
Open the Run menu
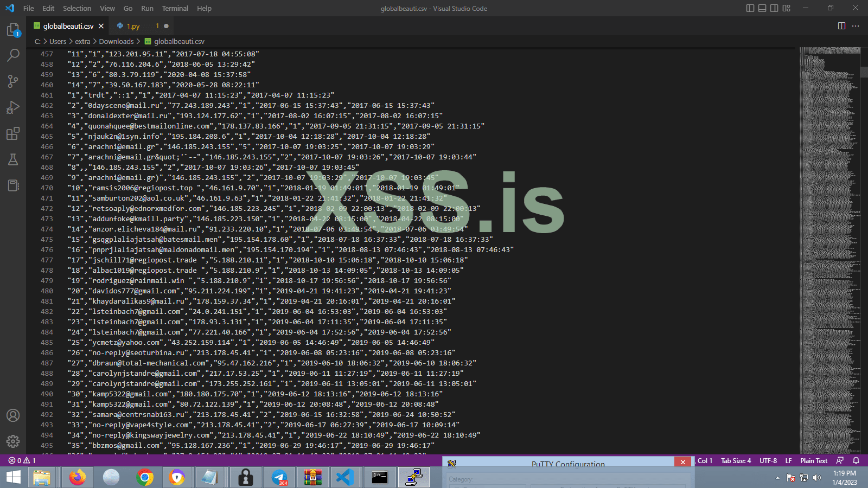[x=147, y=8]
